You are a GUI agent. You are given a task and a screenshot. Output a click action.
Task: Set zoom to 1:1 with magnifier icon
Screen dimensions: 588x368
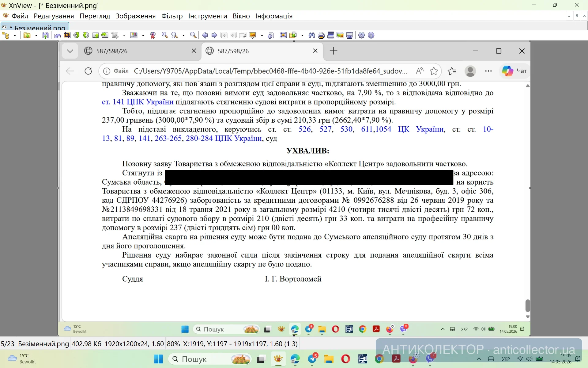pyautogui.click(x=175, y=35)
